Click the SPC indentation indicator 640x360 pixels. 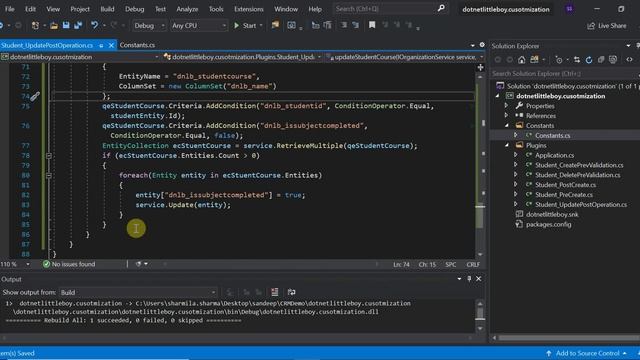click(x=451, y=264)
